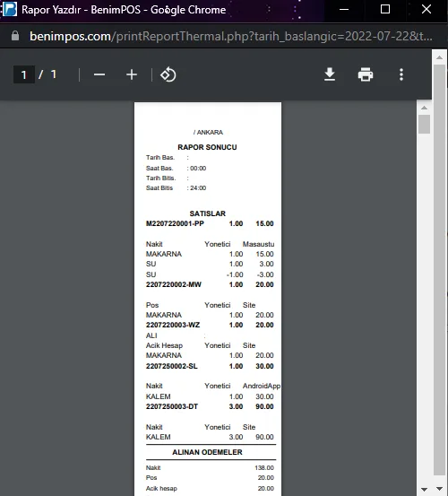Click the BenimPOS window favicon

coord(10,9)
